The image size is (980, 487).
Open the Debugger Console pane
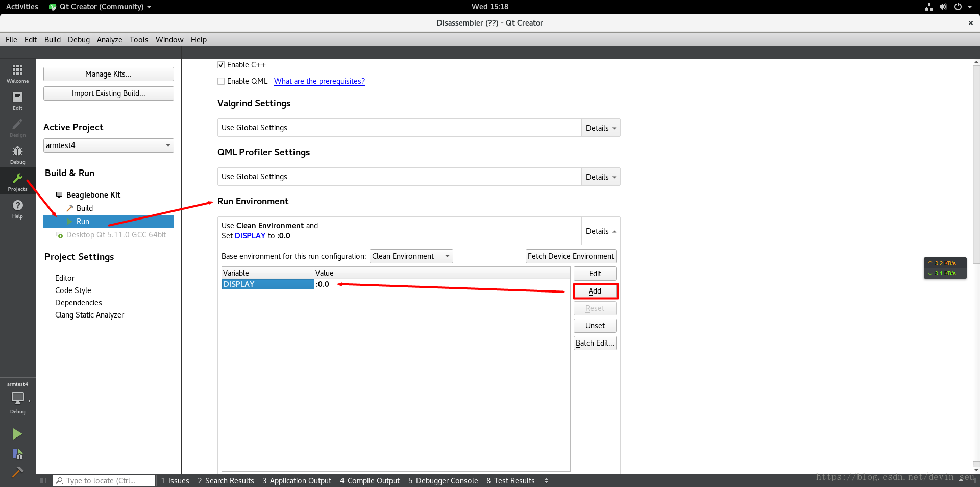pyautogui.click(x=443, y=481)
